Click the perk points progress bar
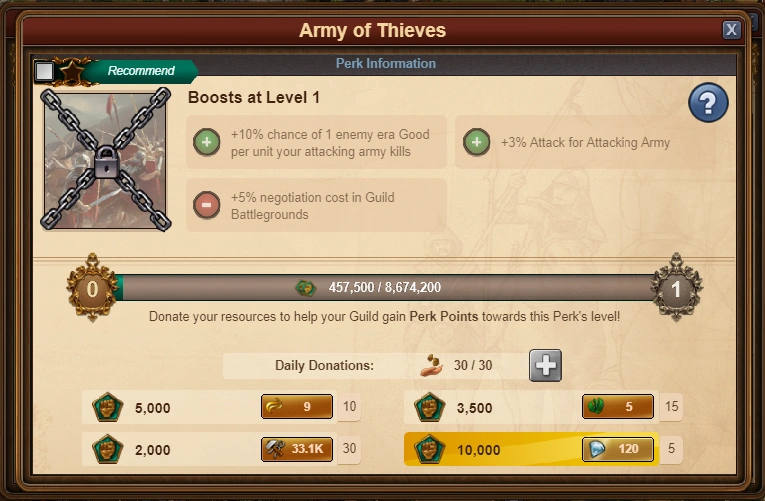This screenshot has height=501, width=765. pos(385,287)
